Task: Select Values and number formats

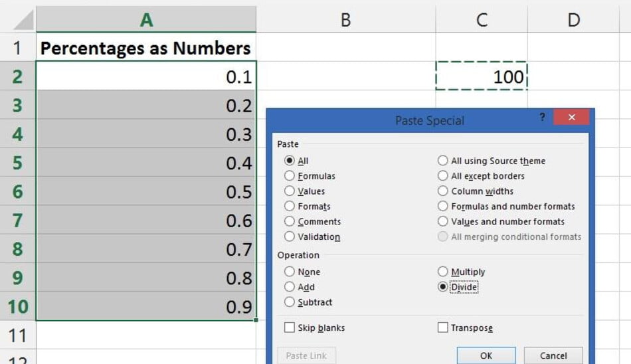Action: tap(442, 221)
